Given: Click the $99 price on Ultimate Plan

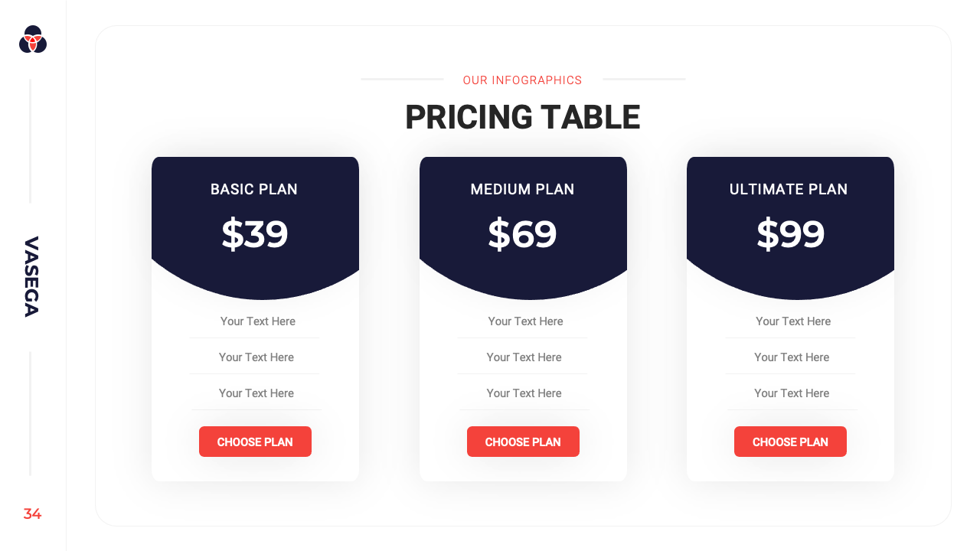Looking at the screenshot, I should [x=790, y=234].
